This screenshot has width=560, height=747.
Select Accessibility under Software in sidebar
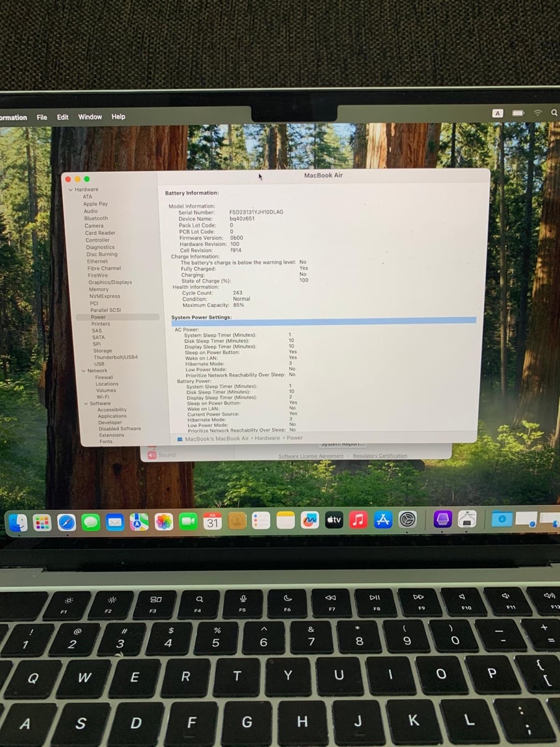[x=112, y=410]
